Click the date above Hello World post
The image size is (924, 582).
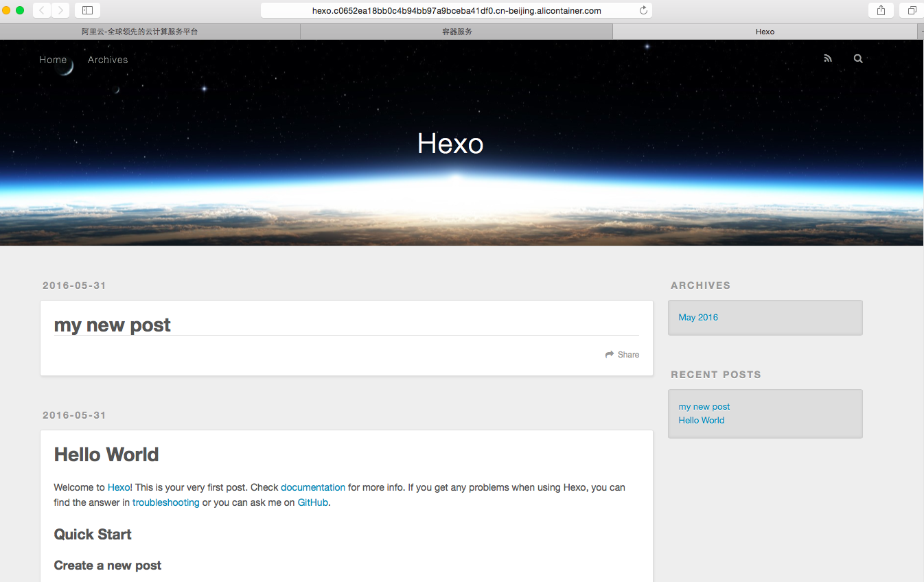point(74,415)
